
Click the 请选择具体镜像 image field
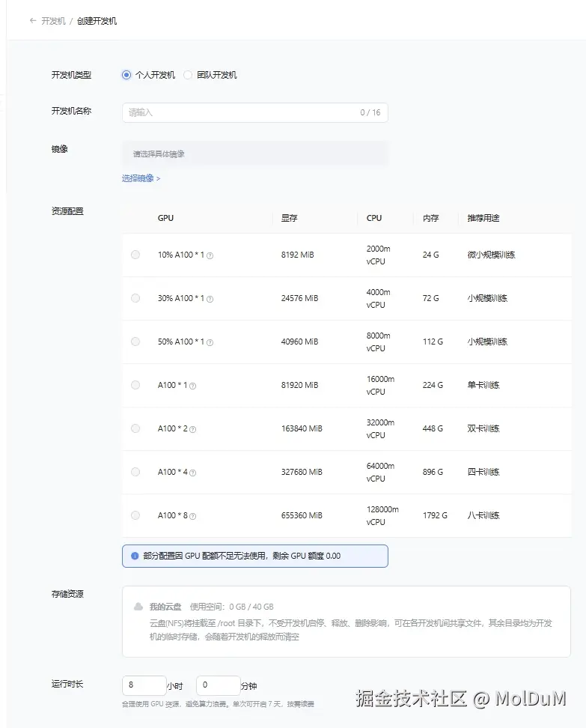tap(254, 154)
